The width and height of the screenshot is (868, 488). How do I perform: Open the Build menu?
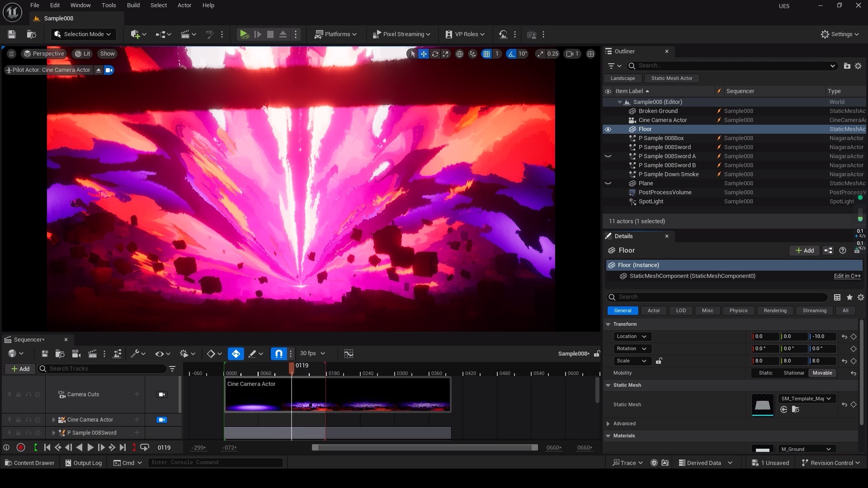pyautogui.click(x=133, y=5)
